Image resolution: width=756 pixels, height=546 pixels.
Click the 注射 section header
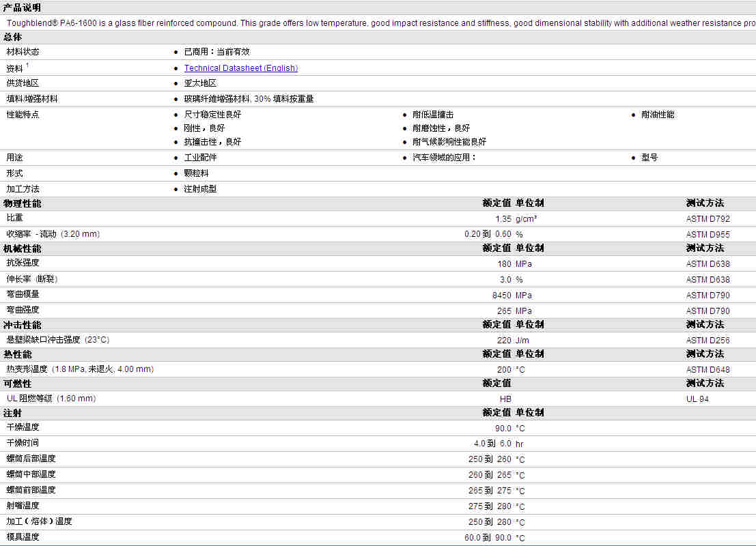coord(12,413)
